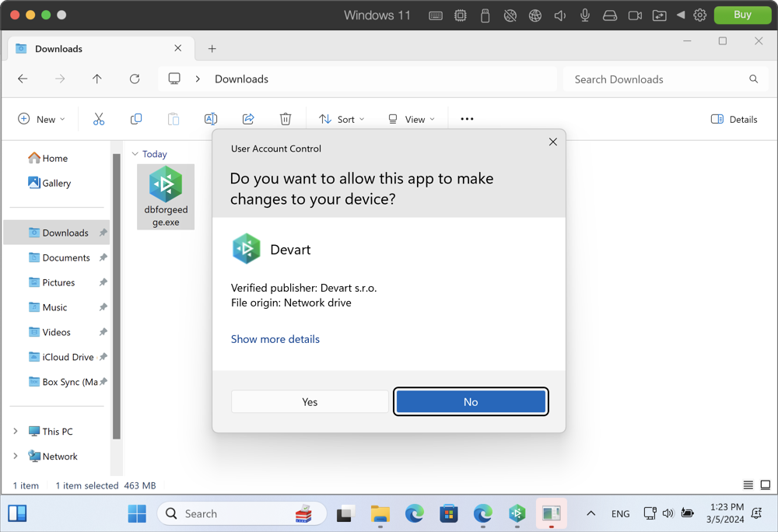
Task: Click the taskbar Search box
Action: tap(242, 513)
